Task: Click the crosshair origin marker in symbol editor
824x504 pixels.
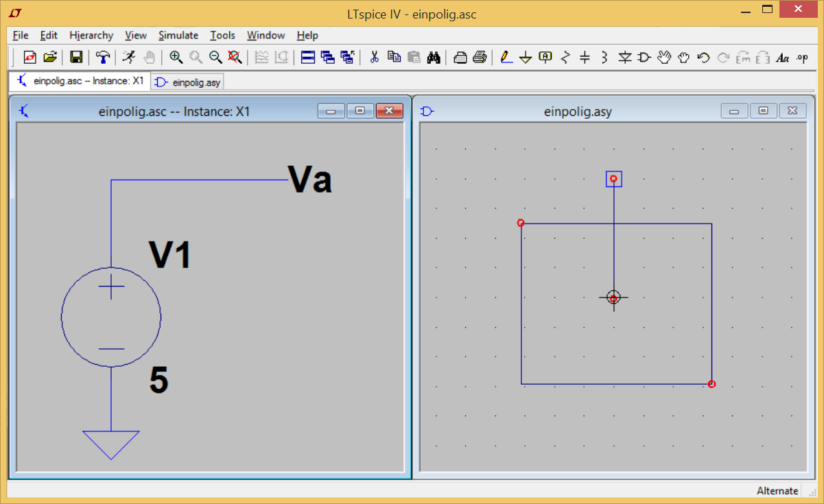Action: click(614, 297)
